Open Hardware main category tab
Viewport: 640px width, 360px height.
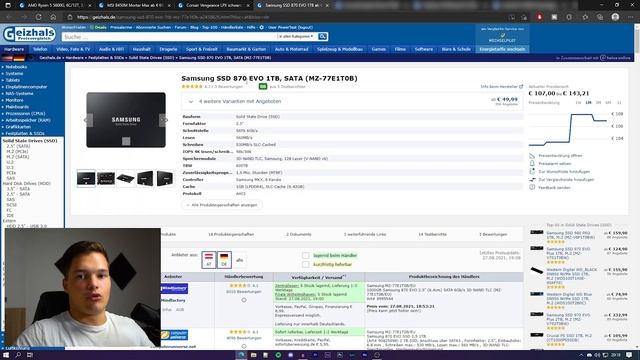coord(14,49)
